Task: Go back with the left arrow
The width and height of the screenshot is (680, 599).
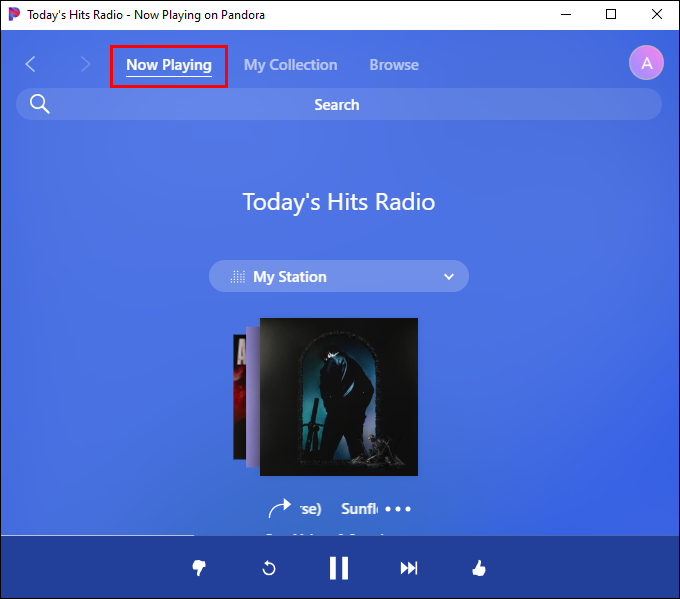Action: (x=30, y=64)
